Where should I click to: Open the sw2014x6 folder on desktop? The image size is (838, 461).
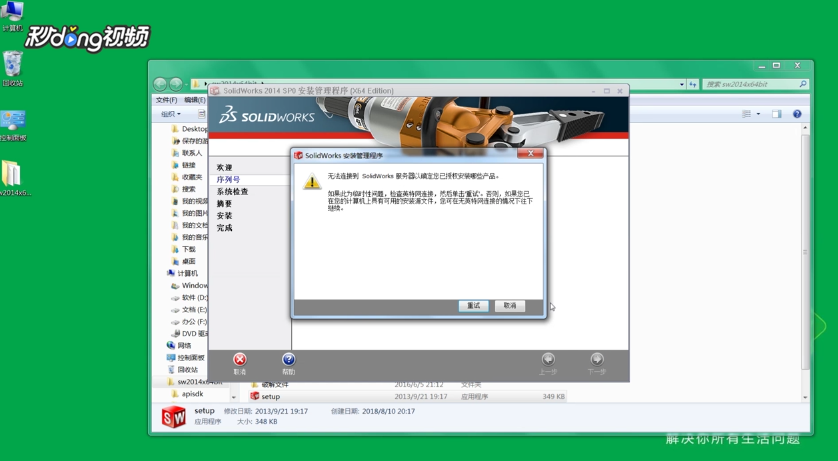14,178
